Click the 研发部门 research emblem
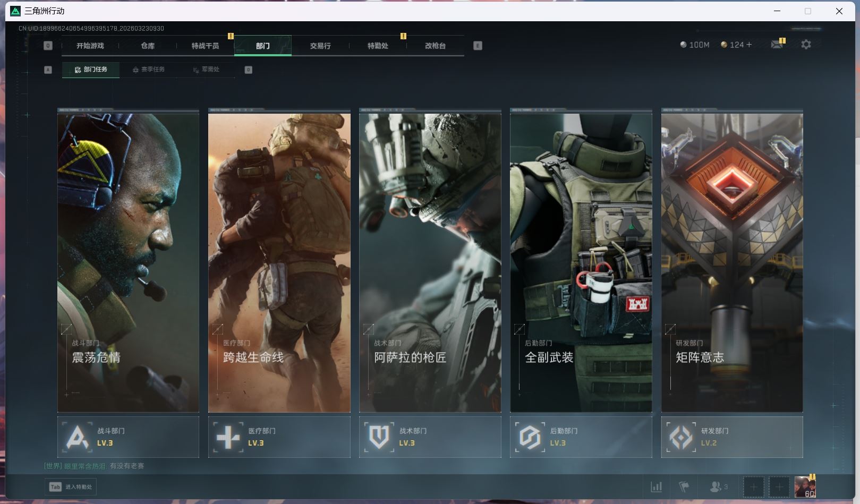Viewport: 860px width, 504px height. coord(680,437)
